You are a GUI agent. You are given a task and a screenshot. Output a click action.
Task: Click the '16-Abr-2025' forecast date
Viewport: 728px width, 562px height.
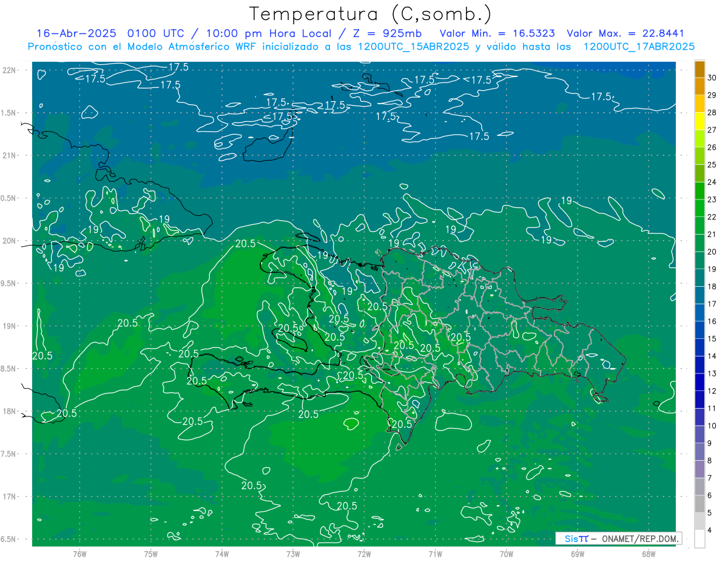pos(76,33)
